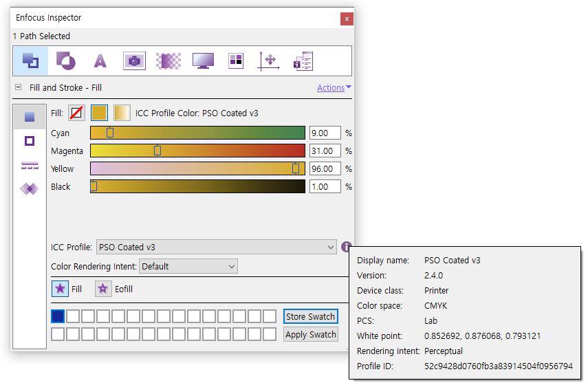
Task: Click ICC profile info icon
Action: [346, 247]
